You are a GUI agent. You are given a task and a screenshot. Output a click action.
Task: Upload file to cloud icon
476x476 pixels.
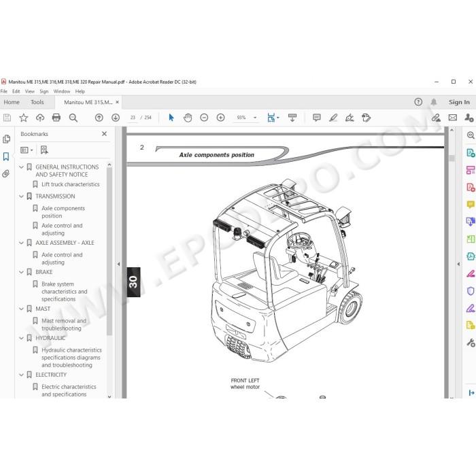tap(40, 118)
